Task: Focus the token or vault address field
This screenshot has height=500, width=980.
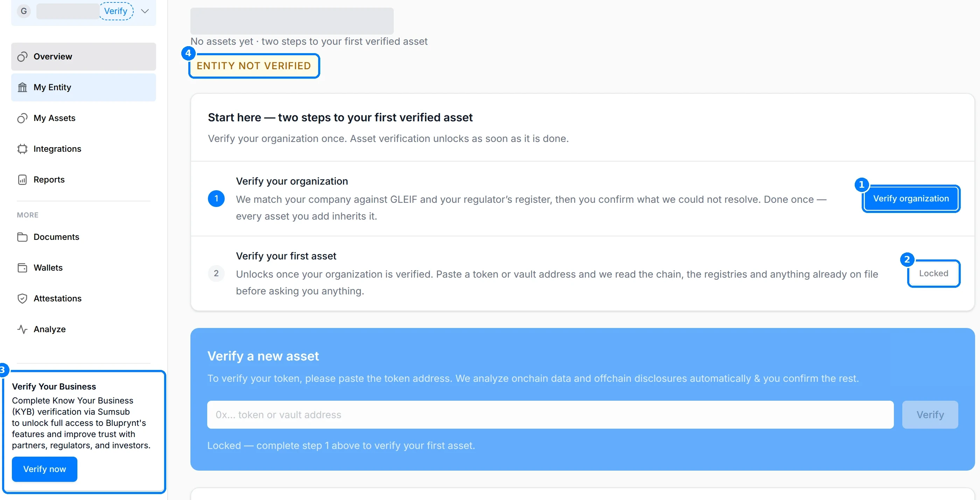Action: click(550, 415)
